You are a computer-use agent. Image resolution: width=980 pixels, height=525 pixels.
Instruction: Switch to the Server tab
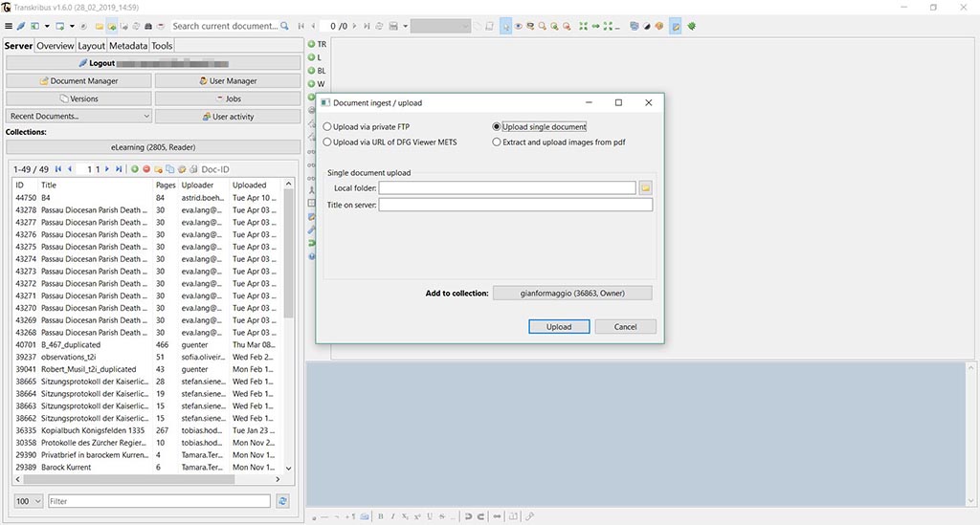(x=18, y=46)
